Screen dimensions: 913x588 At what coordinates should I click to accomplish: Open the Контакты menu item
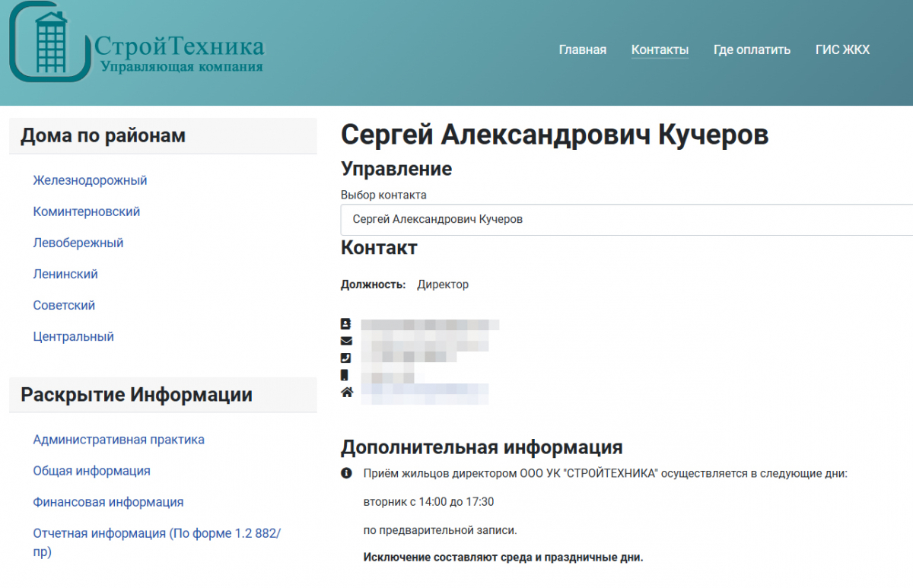660,50
